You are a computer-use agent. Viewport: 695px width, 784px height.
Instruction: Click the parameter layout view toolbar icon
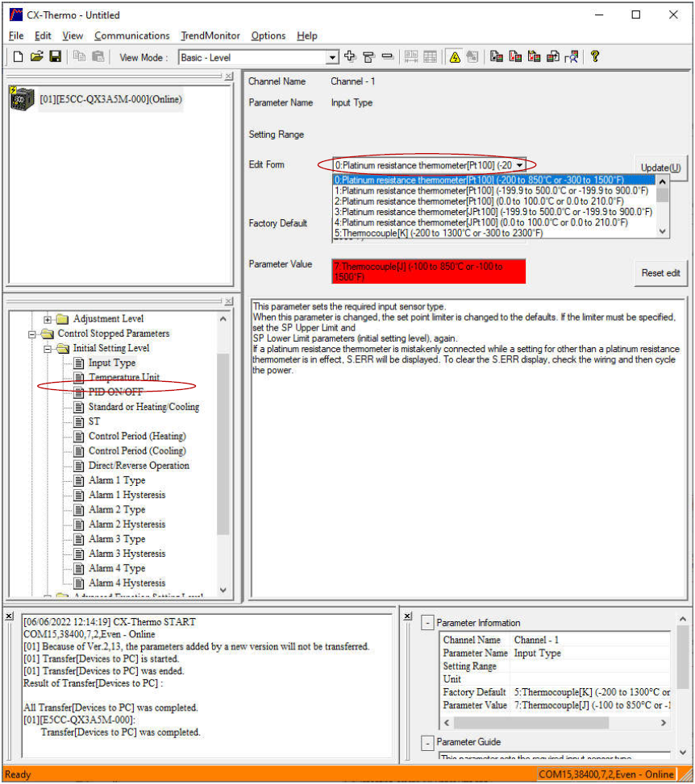(411, 57)
